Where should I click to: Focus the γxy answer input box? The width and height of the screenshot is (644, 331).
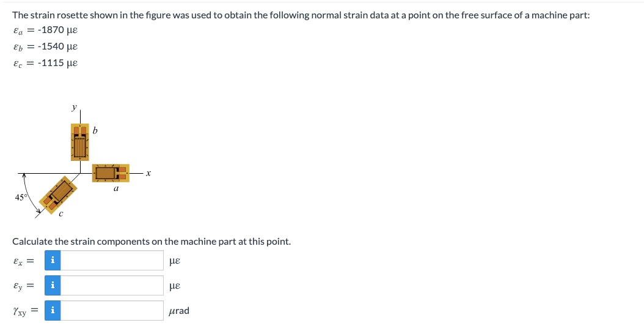112,310
